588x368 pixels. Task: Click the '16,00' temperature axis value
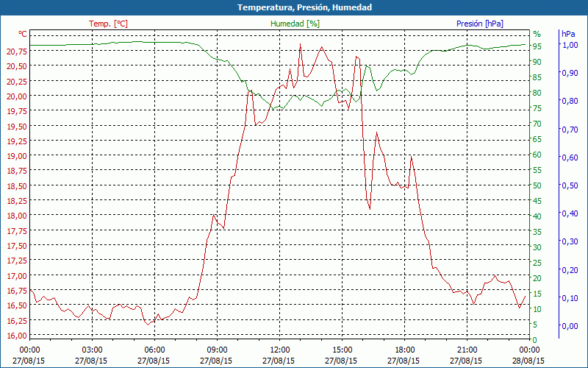(x=17, y=336)
